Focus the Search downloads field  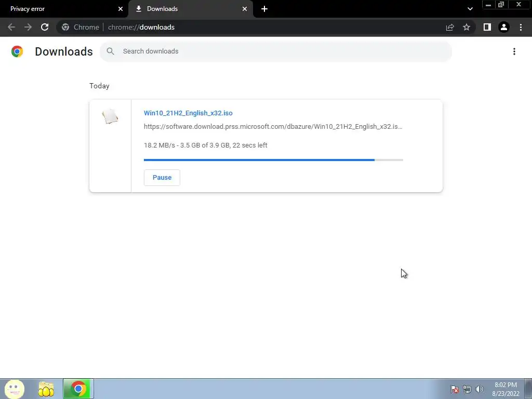pyautogui.click(x=275, y=51)
